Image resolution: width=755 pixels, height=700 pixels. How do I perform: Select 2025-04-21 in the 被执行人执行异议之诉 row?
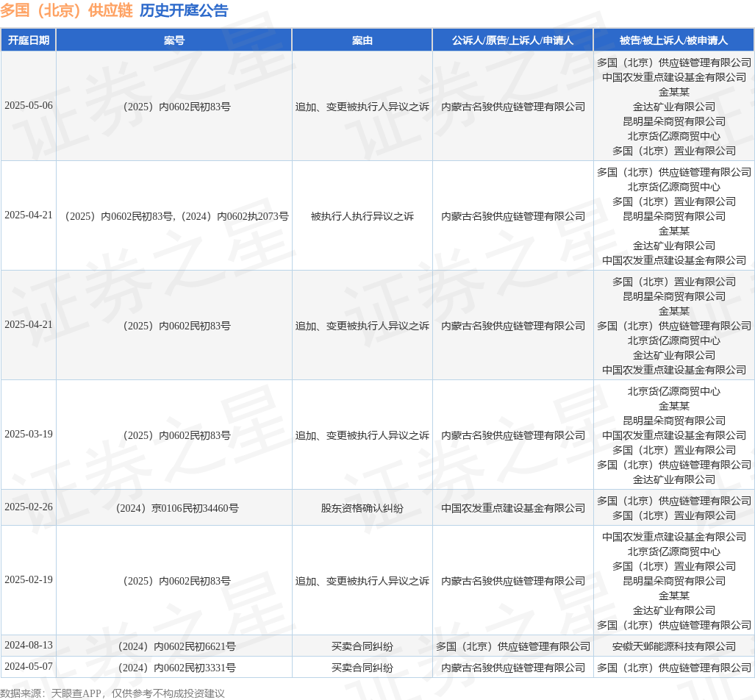click(29, 215)
